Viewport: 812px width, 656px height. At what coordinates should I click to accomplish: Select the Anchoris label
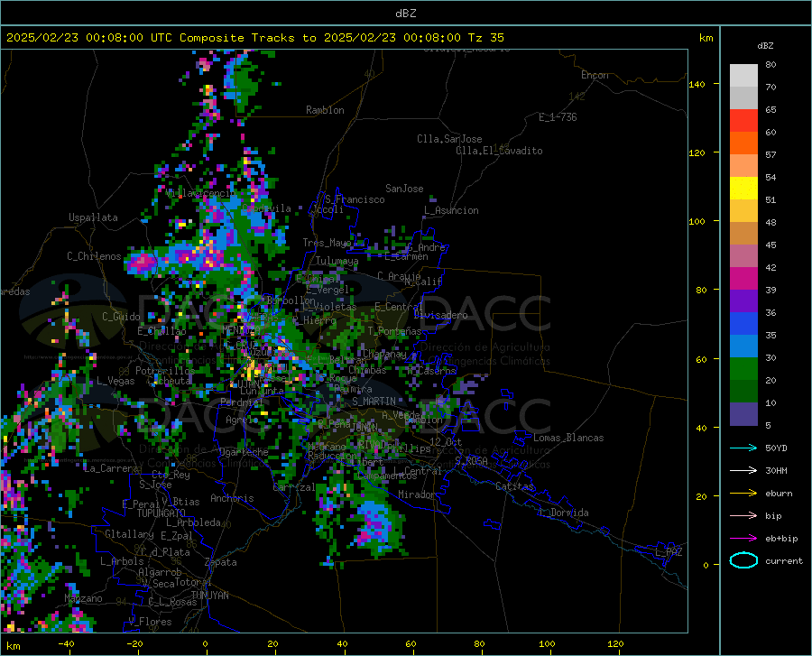point(232,498)
